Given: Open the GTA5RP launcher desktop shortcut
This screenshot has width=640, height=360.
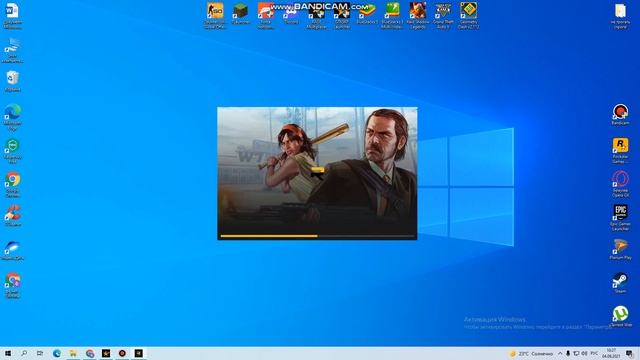Looking at the screenshot, I should coord(342,15).
